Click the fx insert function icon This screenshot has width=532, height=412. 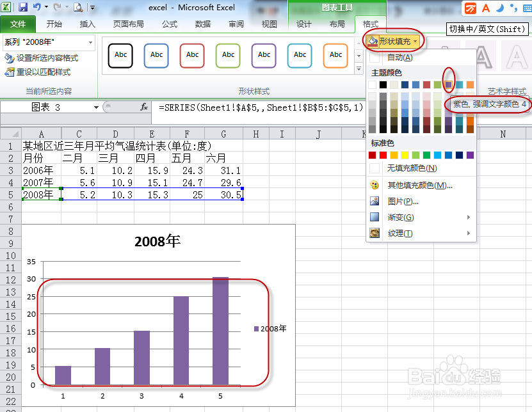[x=144, y=107]
